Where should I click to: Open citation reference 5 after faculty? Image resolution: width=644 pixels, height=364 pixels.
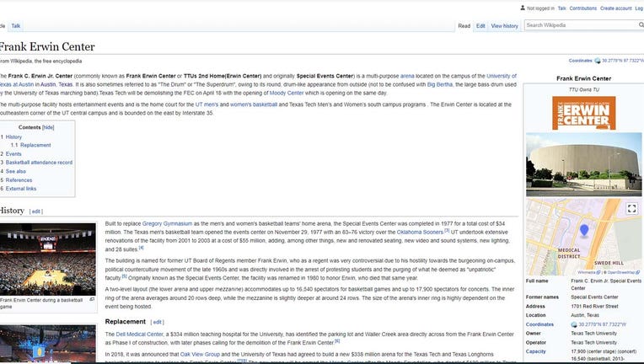124,276
